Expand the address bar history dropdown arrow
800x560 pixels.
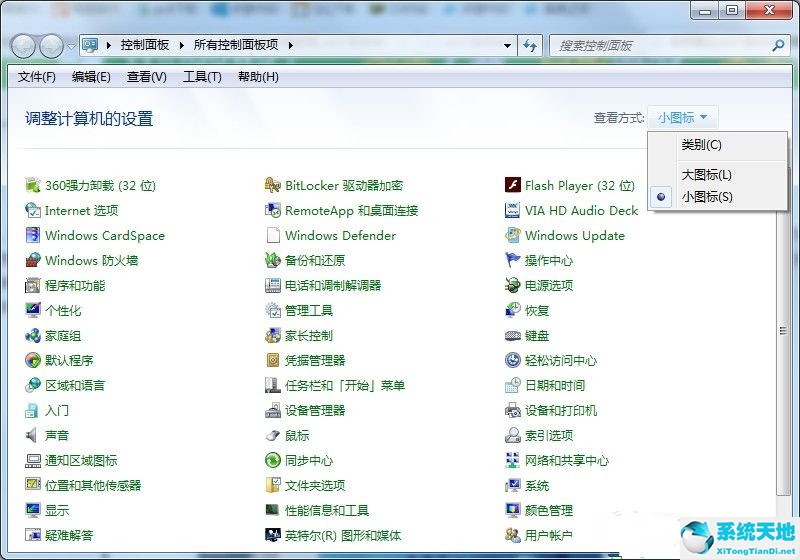507,45
